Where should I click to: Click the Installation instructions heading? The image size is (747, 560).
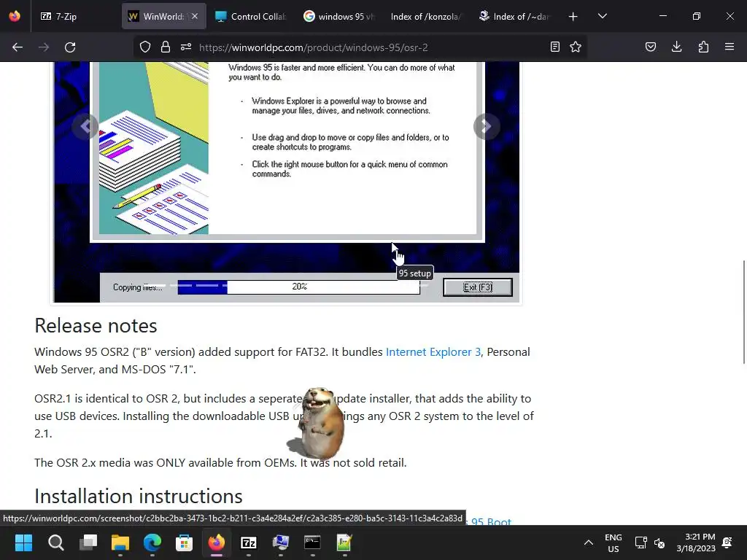point(139,496)
